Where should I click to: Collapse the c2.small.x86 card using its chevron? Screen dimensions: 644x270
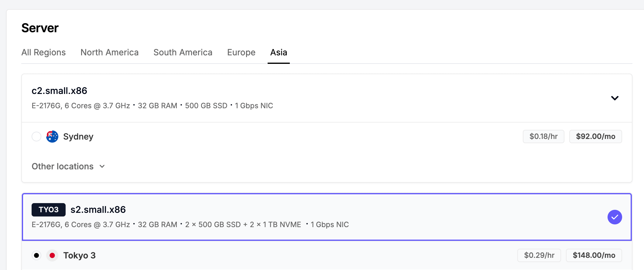click(615, 98)
